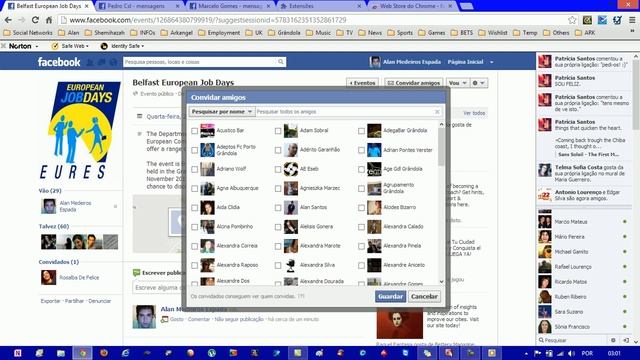640x360 pixels.
Task: Click the browser back arrow
Action: click(8, 20)
